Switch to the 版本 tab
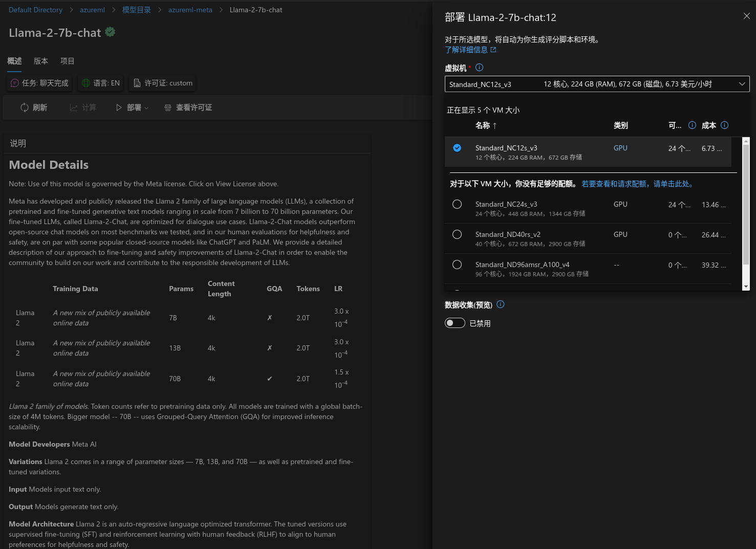 coord(41,61)
